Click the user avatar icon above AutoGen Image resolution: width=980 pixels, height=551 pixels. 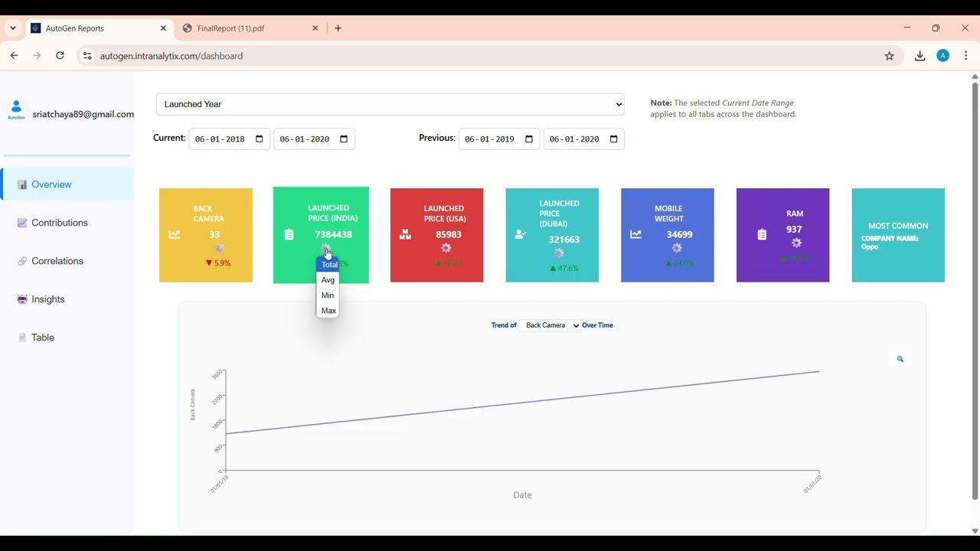click(x=16, y=108)
